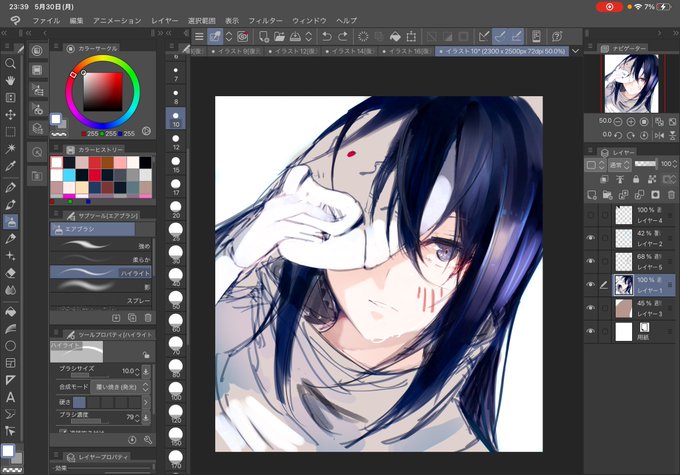Adjust the layer opacity 100 stepper

point(675,164)
